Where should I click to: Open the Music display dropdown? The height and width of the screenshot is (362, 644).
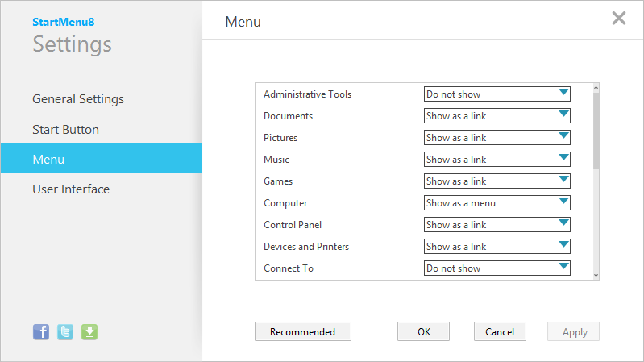pos(497,160)
